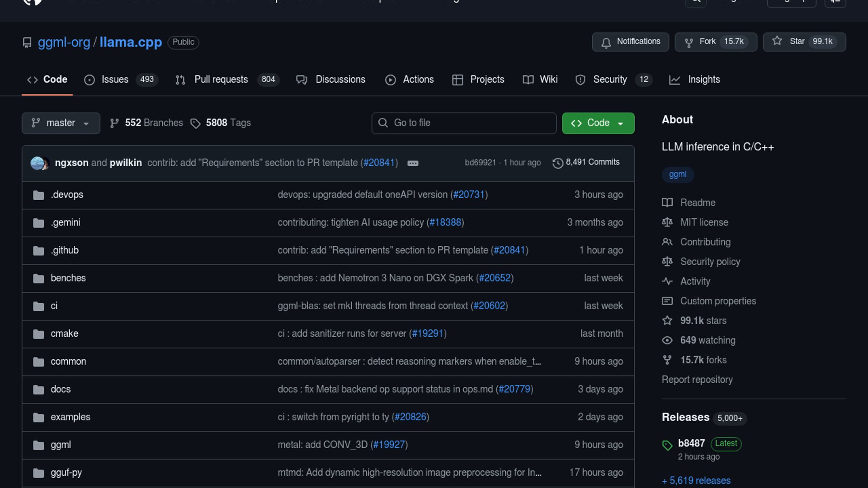Image resolution: width=868 pixels, height=488 pixels.
Task: Open the gguf-py folder
Action: [66, 473]
